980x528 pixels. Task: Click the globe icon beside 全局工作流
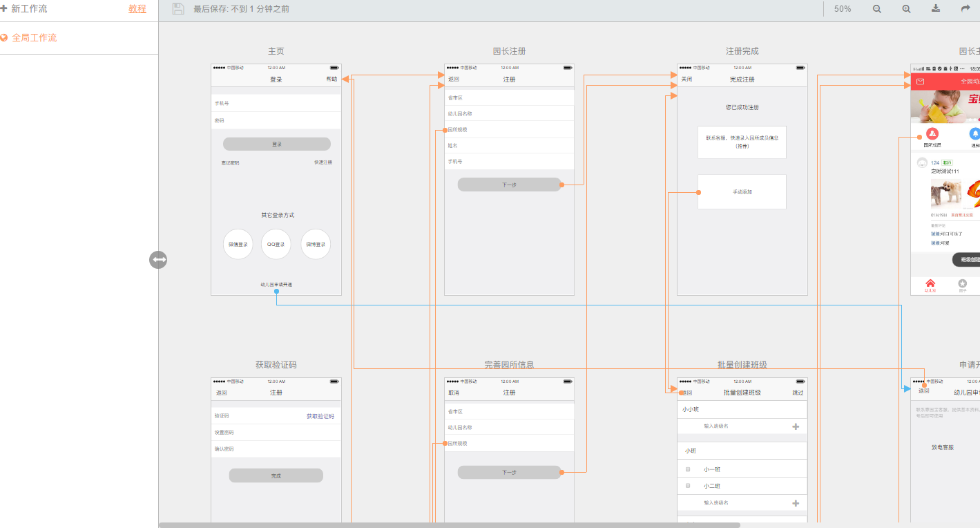tap(4, 37)
